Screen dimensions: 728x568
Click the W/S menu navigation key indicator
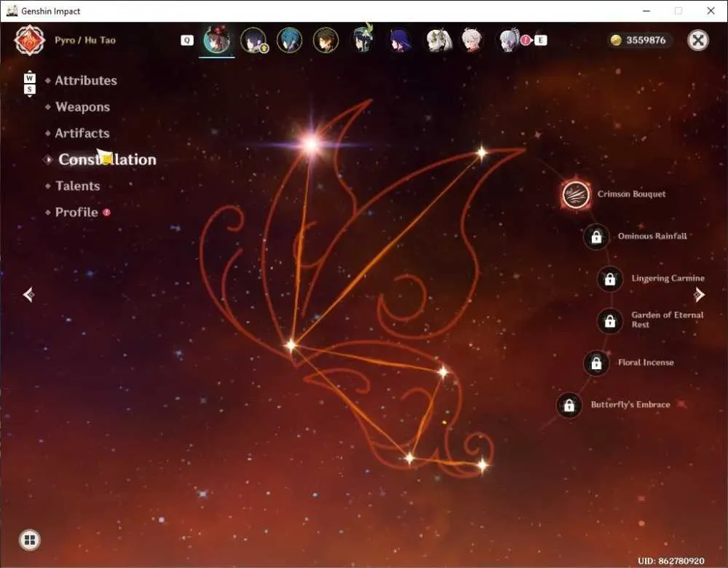(x=30, y=84)
